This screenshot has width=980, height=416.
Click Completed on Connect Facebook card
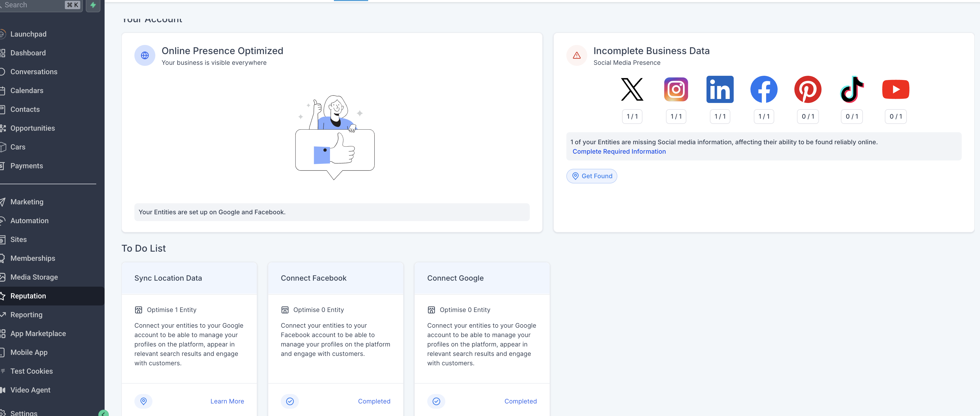point(374,401)
